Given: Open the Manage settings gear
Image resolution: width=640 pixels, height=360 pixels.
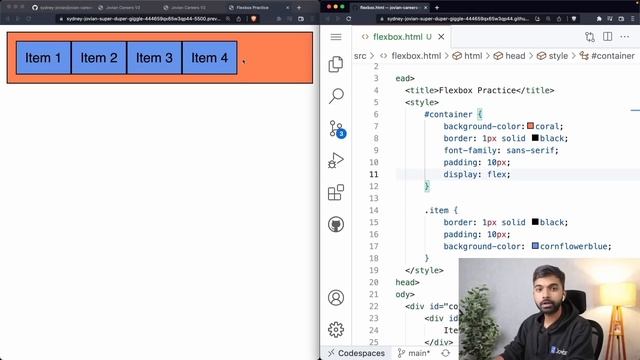Looking at the screenshot, I should point(336,329).
